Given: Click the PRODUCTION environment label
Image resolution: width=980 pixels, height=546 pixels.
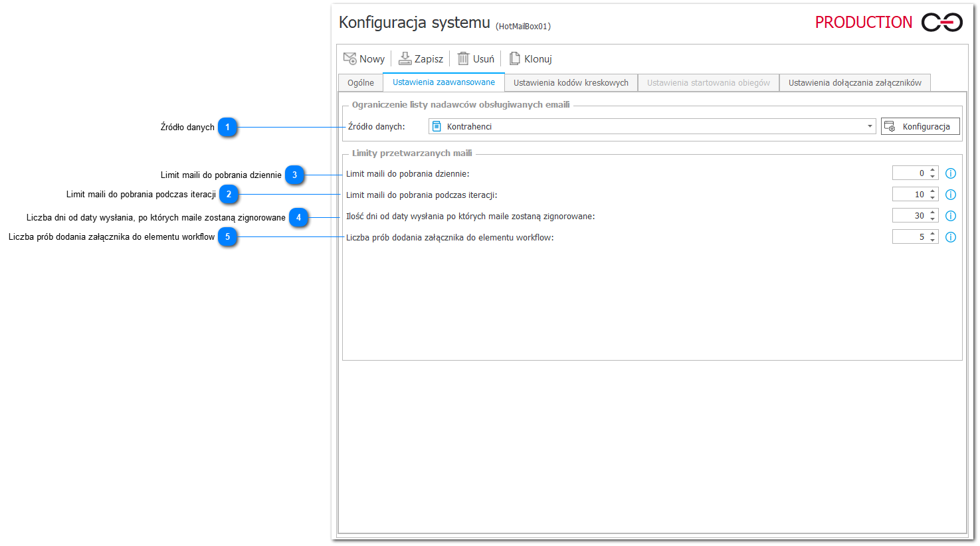Looking at the screenshot, I should tap(864, 23).
